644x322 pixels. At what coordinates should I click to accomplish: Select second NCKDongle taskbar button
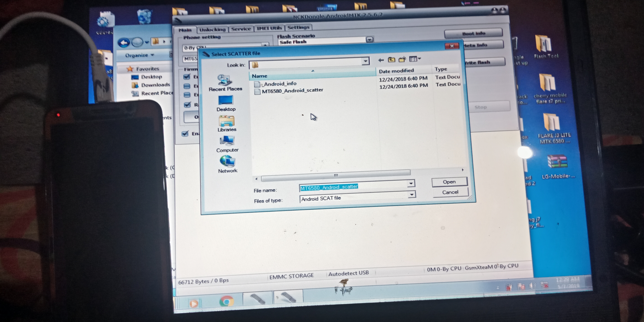click(x=288, y=297)
